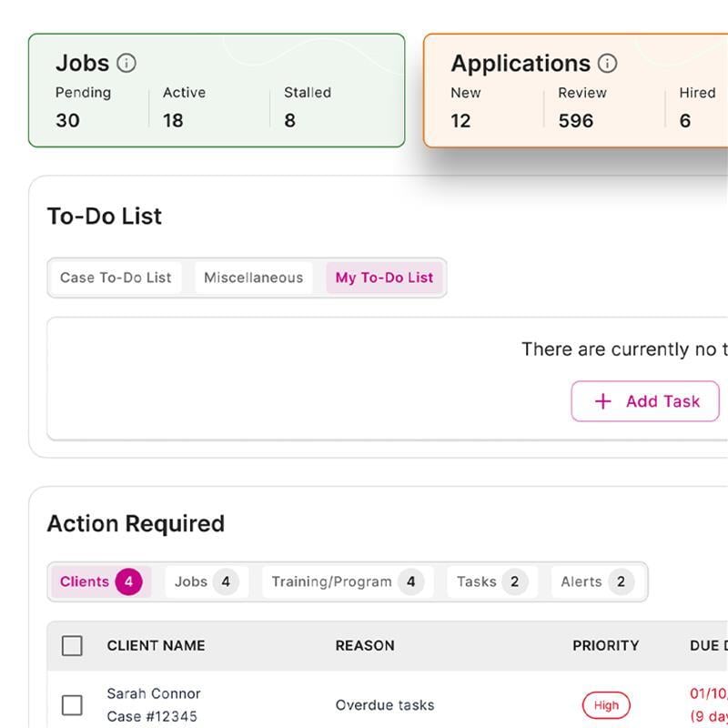728x728 pixels.
Task: Switch to Case To-Do List tab
Action: click(x=116, y=278)
